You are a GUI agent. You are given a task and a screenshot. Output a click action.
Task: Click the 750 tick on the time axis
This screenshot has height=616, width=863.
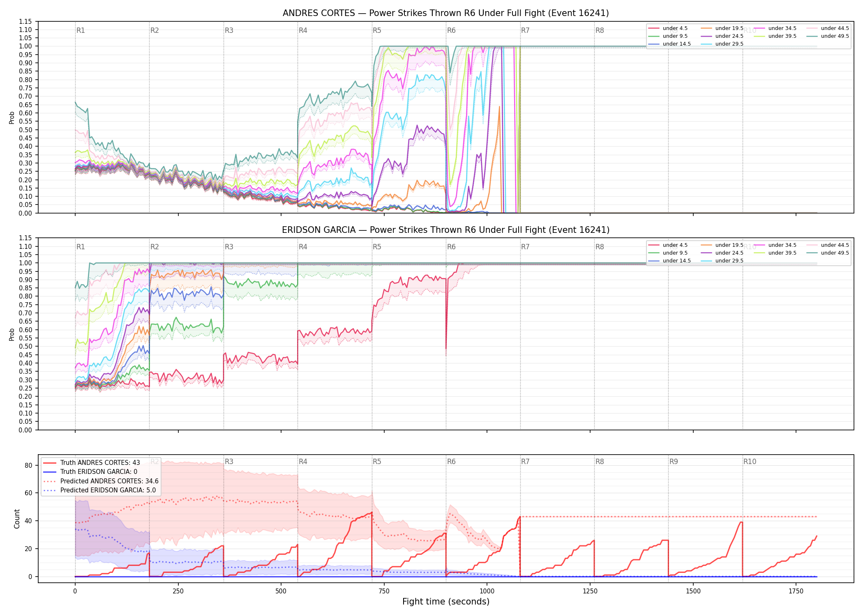(x=384, y=591)
